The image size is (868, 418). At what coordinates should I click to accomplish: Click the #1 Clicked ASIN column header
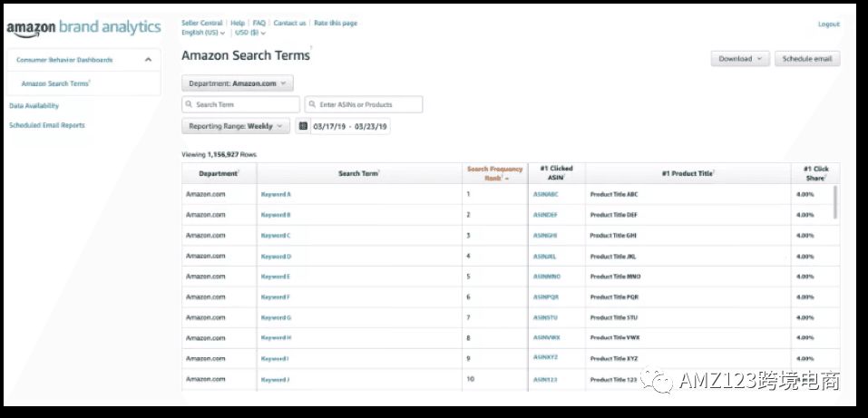pyautogui.click(x=557, y=173)
